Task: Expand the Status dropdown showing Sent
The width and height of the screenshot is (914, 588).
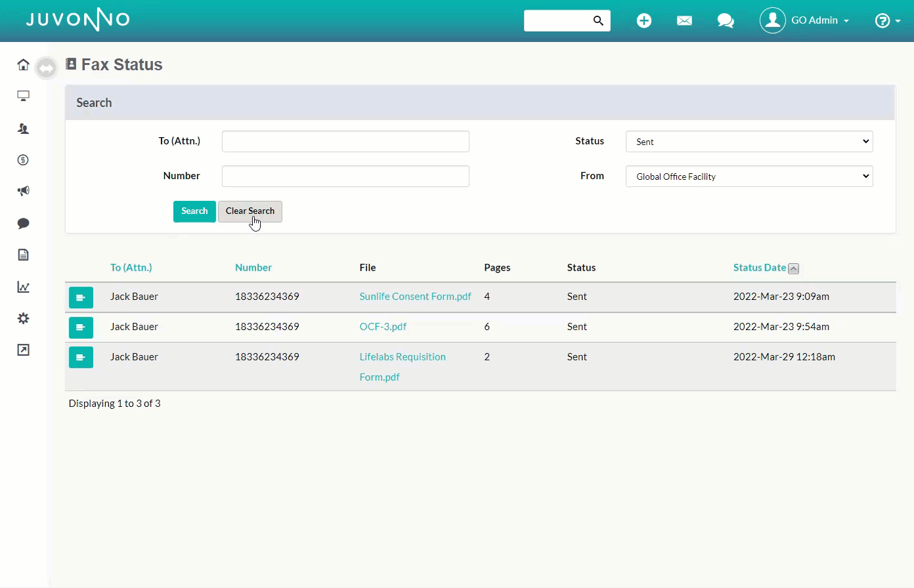Action: (749, 142)
